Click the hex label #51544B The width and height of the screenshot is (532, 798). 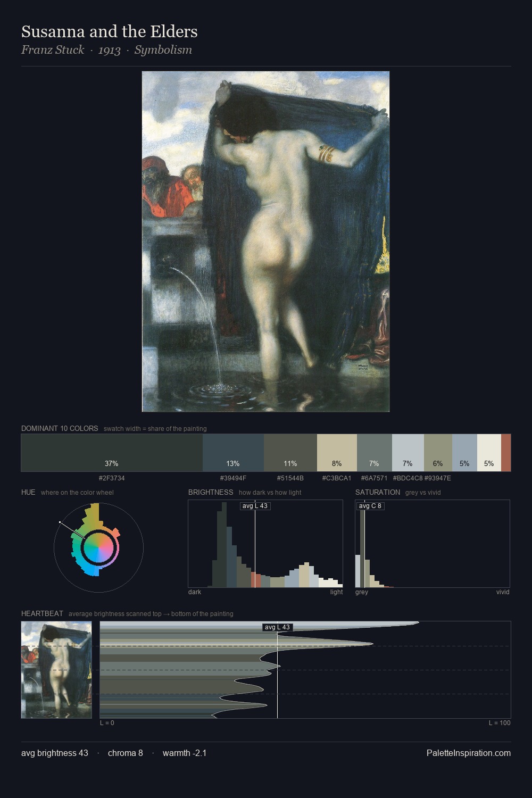point(290,478)
